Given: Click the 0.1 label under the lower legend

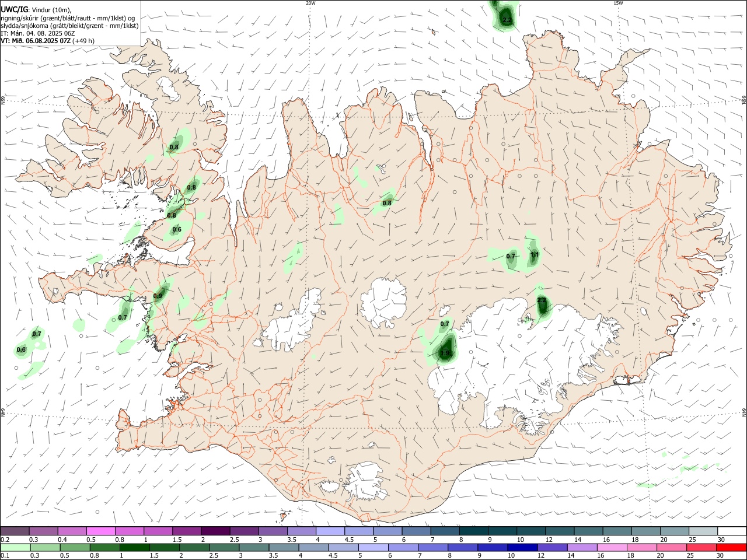Looking at the screenshot, I should 5,556.
